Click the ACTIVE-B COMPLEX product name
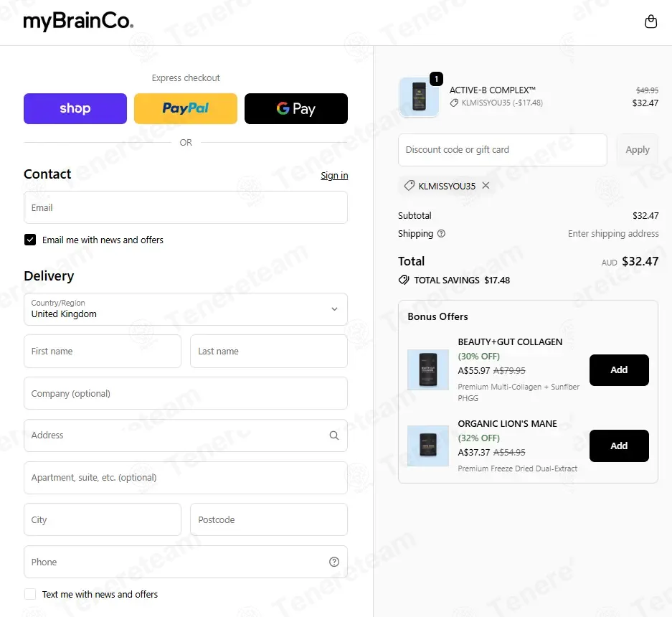 coord(493,90)
